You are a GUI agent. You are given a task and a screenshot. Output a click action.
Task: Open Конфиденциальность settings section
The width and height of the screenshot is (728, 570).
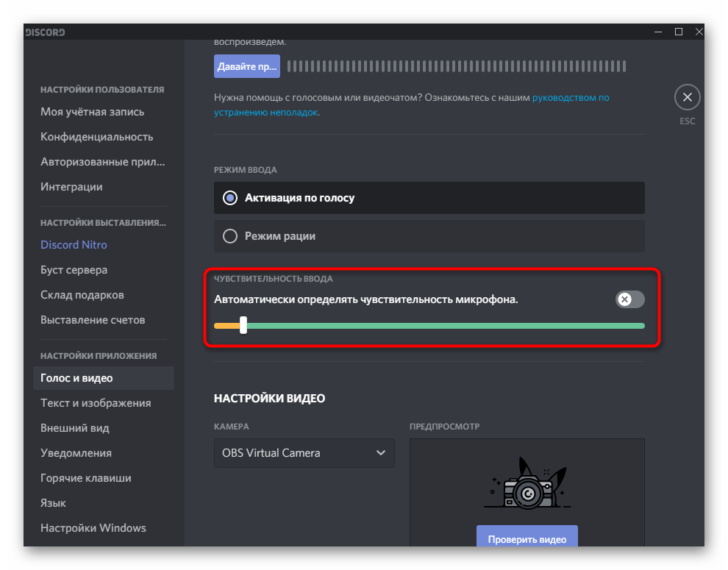[97, 137]
